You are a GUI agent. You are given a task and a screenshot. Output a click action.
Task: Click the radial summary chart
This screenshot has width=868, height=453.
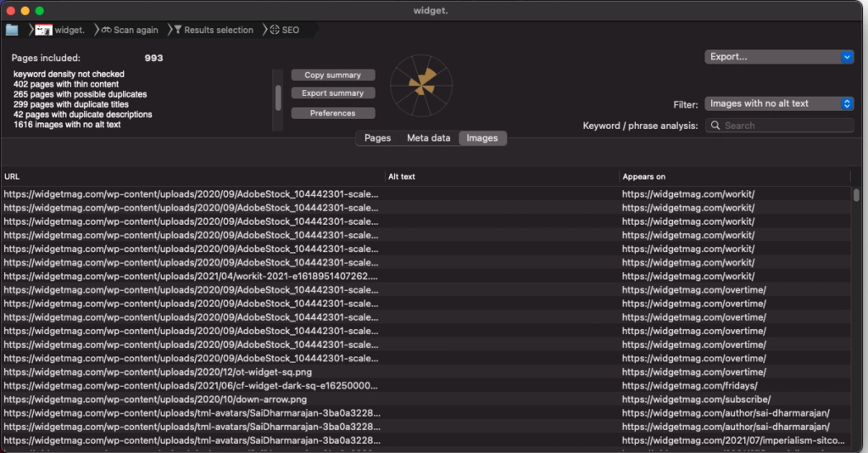[x=421, y=86]
